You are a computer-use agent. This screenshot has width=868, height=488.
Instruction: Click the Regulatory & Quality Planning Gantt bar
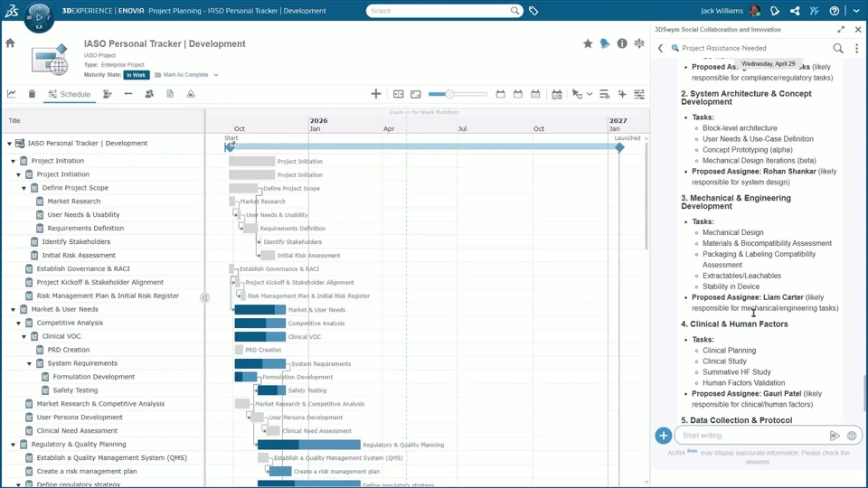pyautogui.click(x=309, y=445)
